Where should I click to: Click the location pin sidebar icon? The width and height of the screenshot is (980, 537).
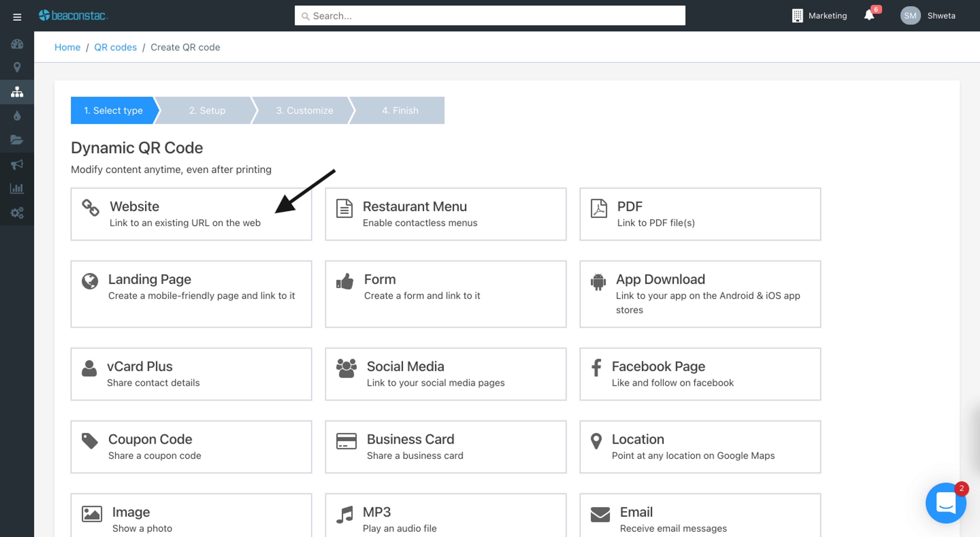(17, 67)
